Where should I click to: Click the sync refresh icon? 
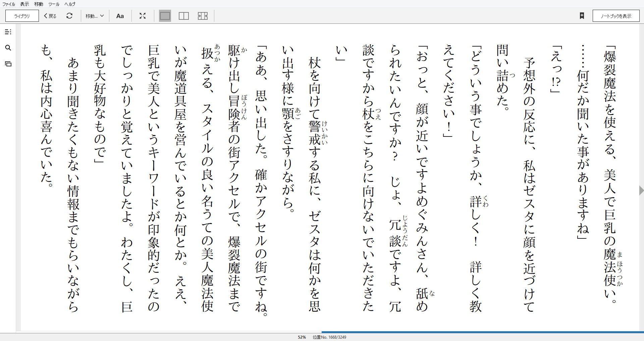tap(69, 16)
